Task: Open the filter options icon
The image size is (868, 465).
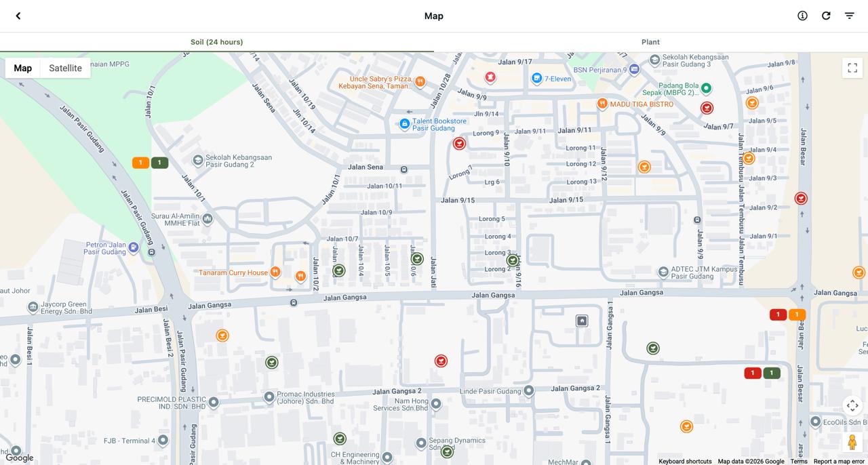Action: (x=849, y=16)
